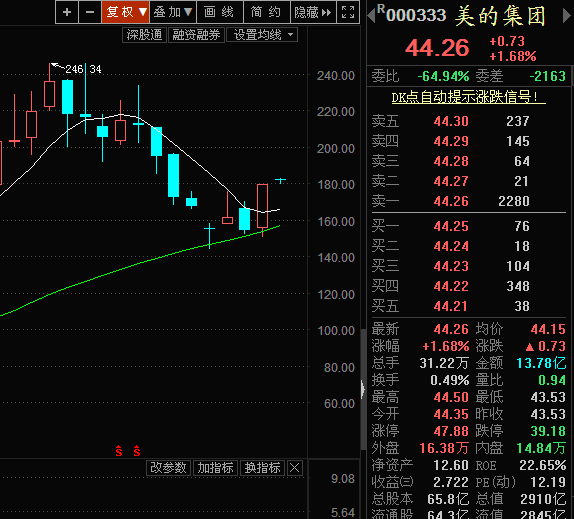
Task: Open the 复权 dropdown
Action: click(126, 12)
